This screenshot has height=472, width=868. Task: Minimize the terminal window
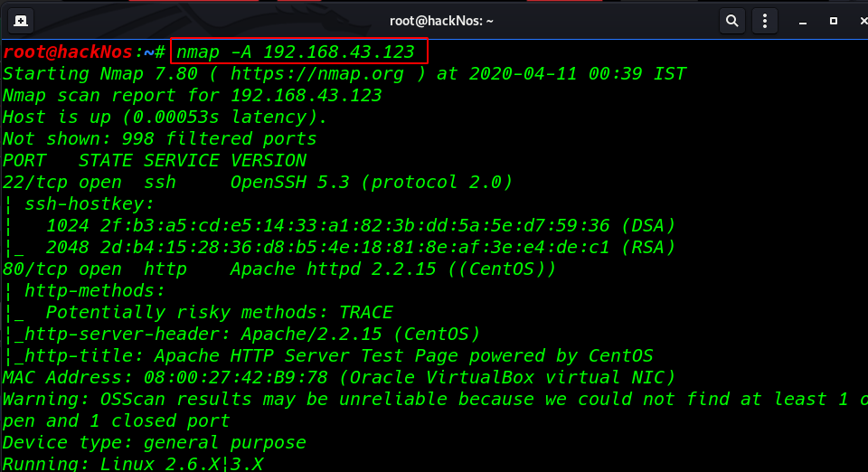pos(803,21)
